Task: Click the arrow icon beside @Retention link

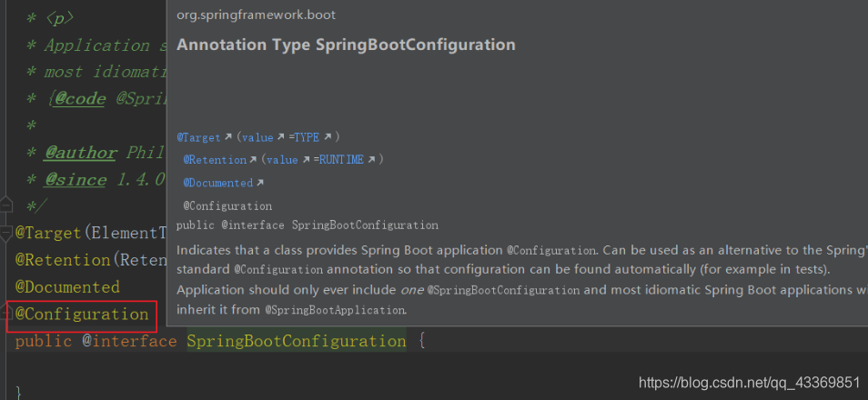Action: [x=252, y=159]
